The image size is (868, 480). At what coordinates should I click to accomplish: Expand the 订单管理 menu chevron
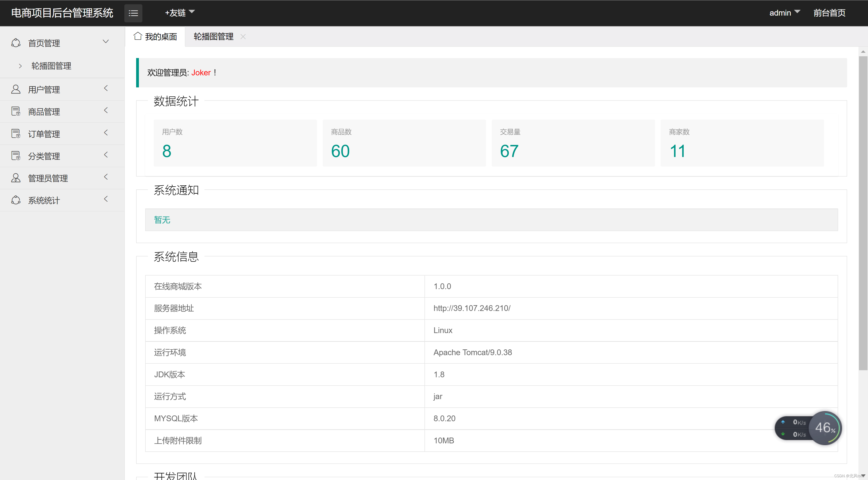(106, 132)
